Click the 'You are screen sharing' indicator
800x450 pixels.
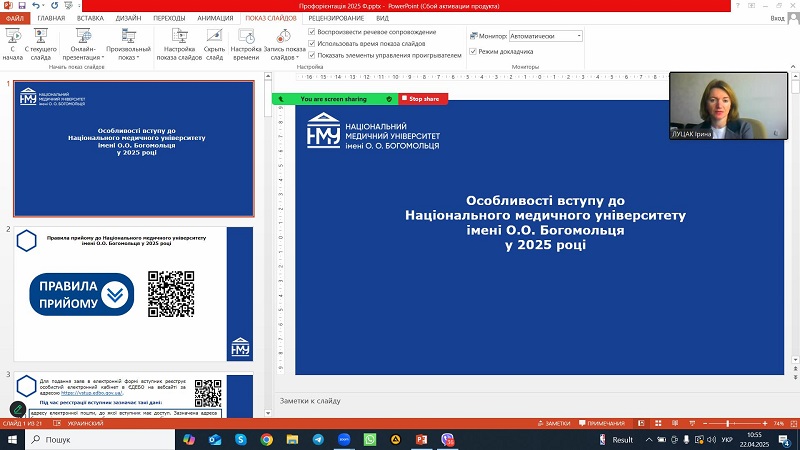pyautogui.click(x=333, y=99)
